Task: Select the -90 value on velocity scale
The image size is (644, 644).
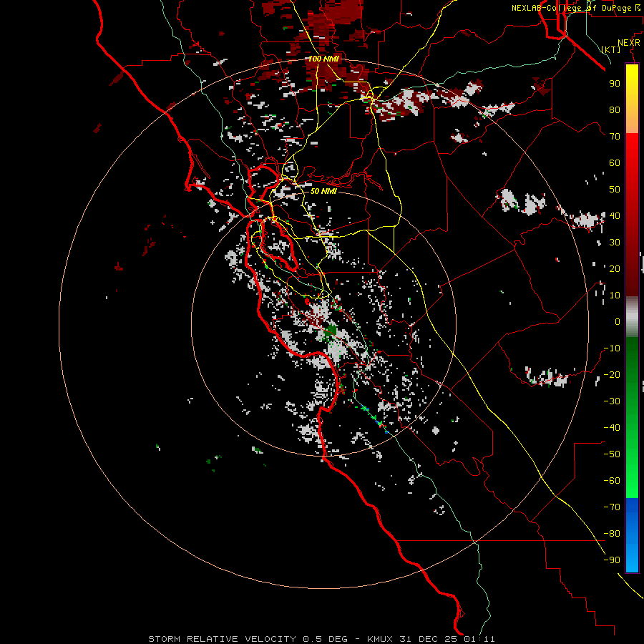Action: coord(612,560)
